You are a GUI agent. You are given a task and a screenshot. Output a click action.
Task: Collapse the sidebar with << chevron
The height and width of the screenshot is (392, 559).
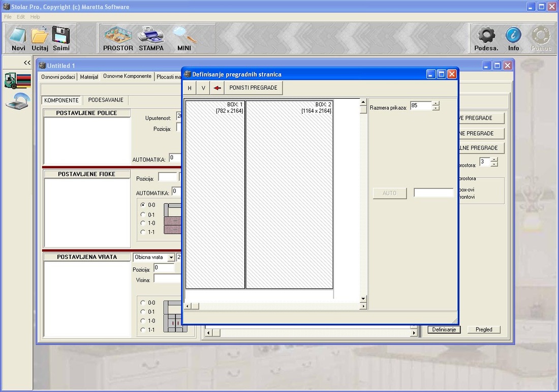[27, 63]
